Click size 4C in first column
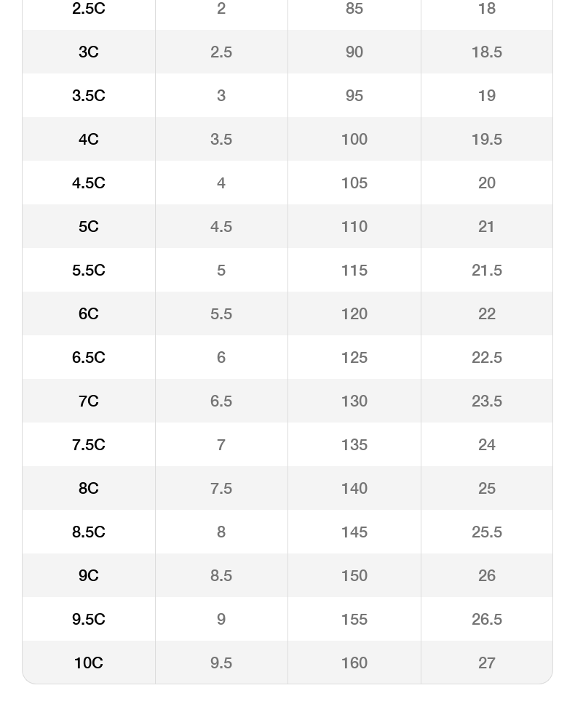The width and height of the screenshot is (575, 728). point(88,140)
